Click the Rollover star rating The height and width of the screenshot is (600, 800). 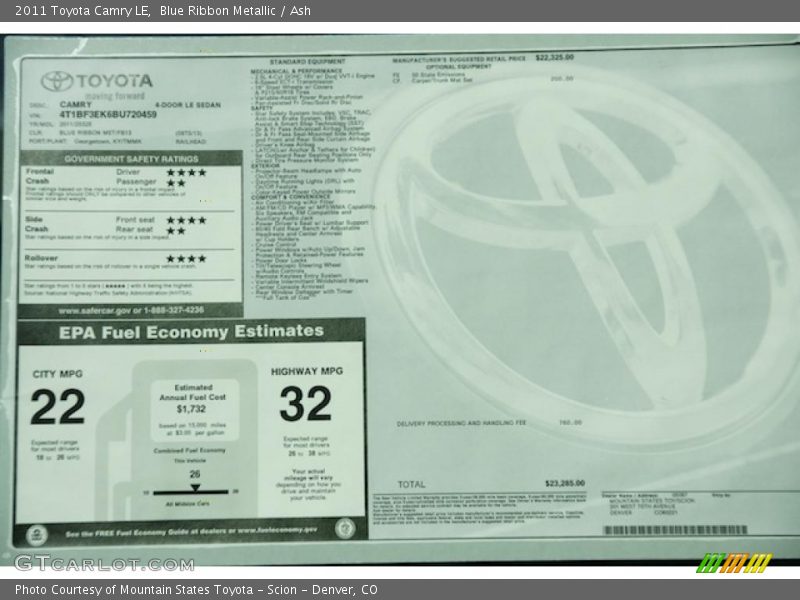pyautogui.click(x=186, y=258)
